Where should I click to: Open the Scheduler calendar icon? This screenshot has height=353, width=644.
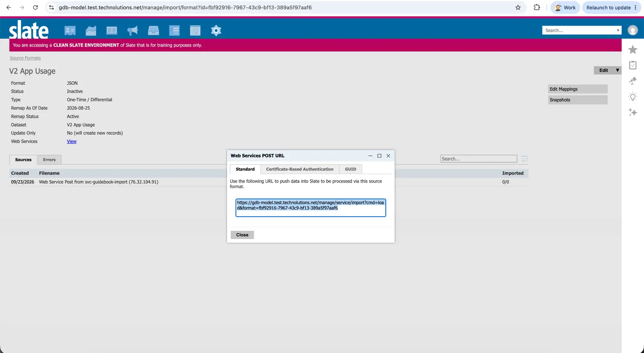pos(195,31)
